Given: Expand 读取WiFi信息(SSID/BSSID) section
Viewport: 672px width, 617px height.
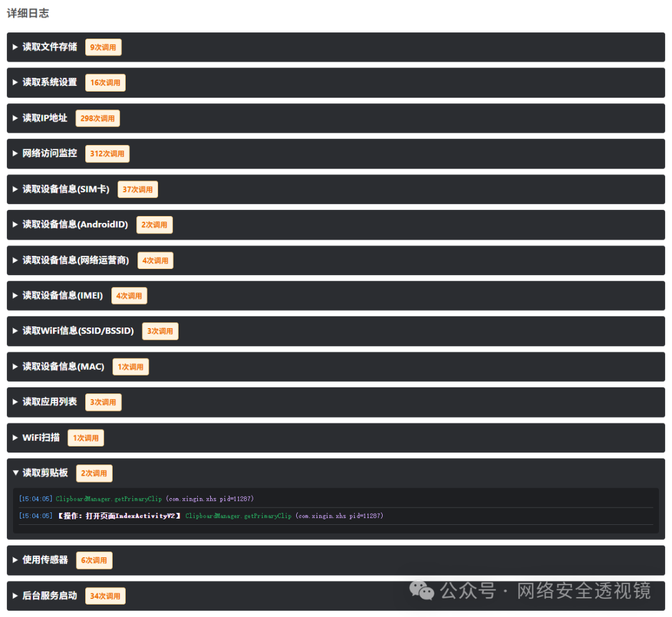Looking at the screenshot, I should click(x=335, y=331).
